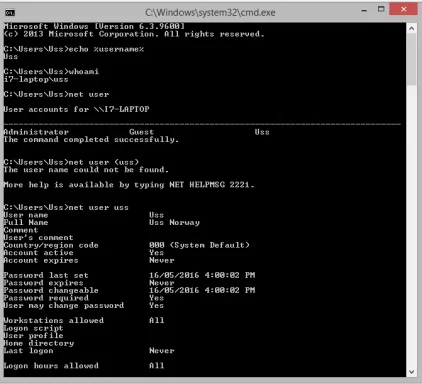This screenshot has height=384, width=422.
Task: Click the scrollbar down arrow
Action: tap(411, 372)
